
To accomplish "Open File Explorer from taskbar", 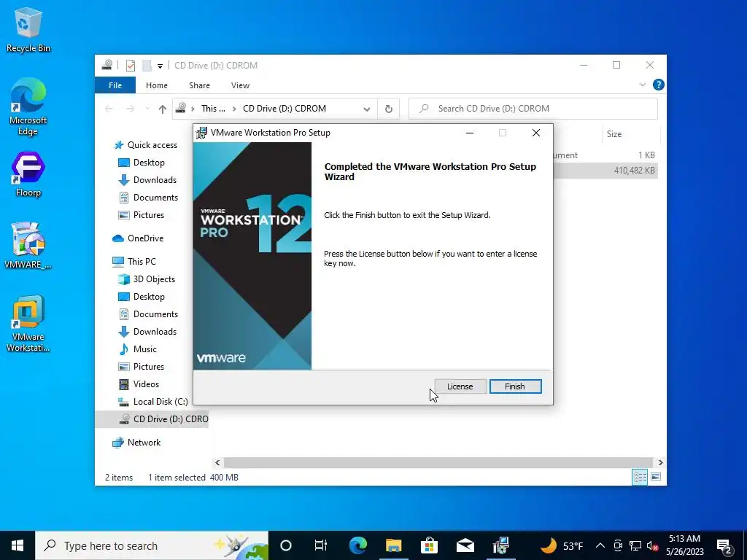I will 393,545.
